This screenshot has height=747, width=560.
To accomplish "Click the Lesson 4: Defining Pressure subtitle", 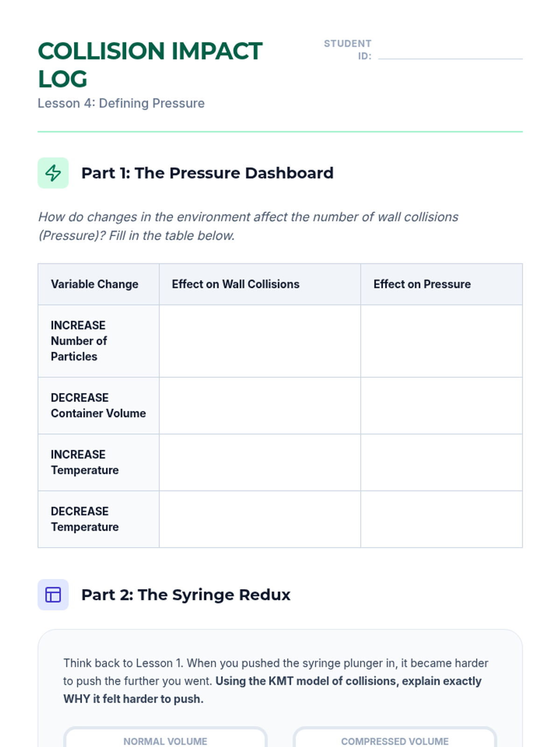I will [x=121, y=103].
